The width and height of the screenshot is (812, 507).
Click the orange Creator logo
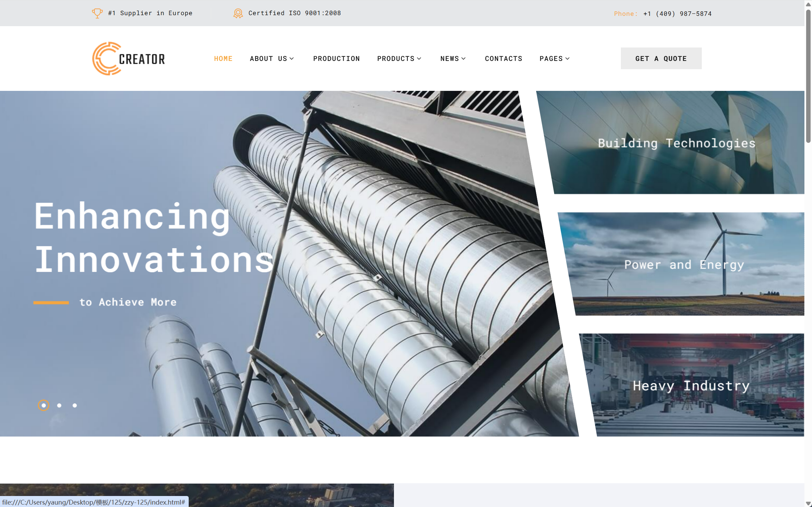[128, 59]
